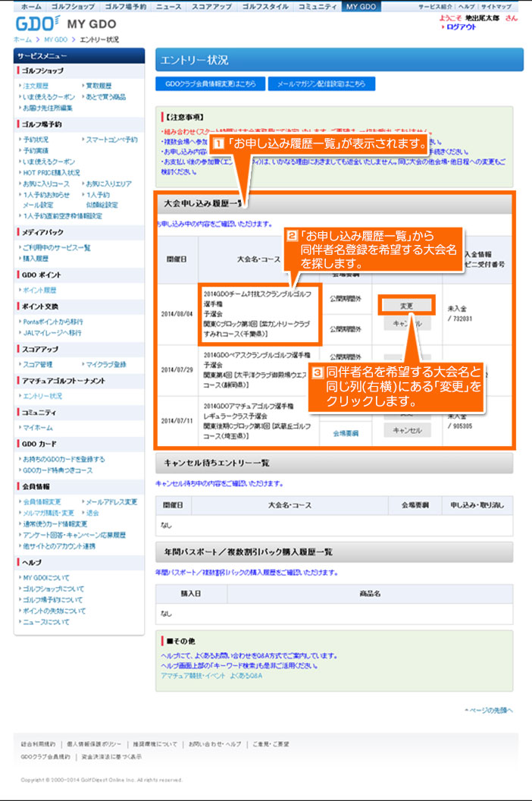
Task: Open 購入履歴 under メディアパック
Action: coord(36,259)
